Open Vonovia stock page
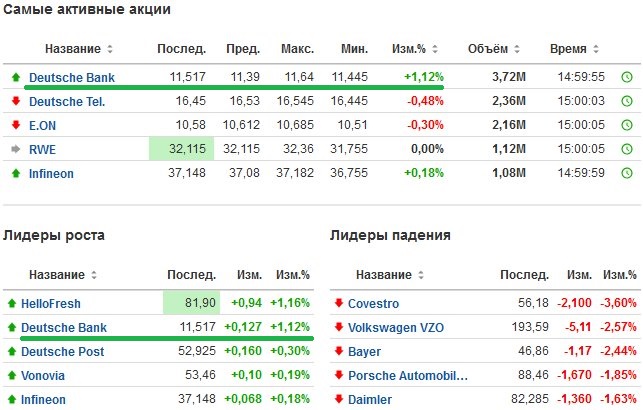This screenshot has height=410, width=643. (43, 376)
